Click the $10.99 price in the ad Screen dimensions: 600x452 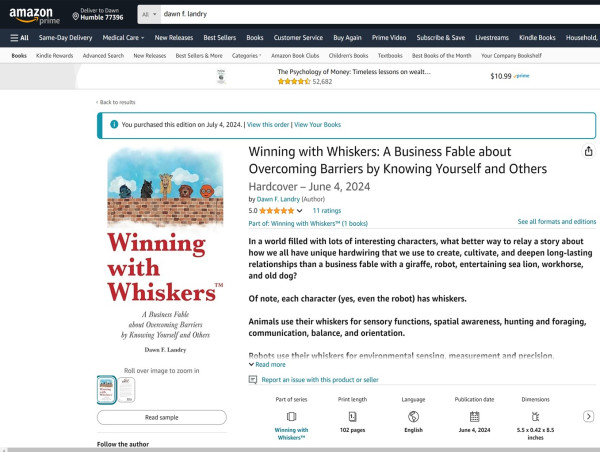click(x=501, y=76)
